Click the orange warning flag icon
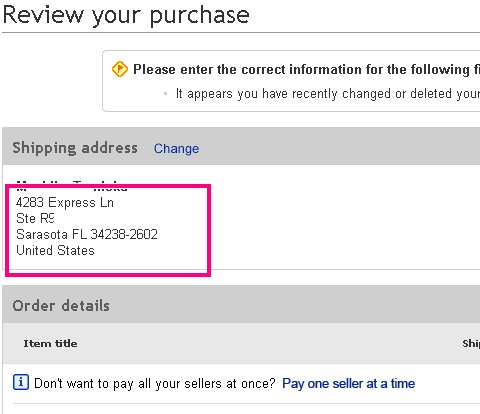Screen dimensions: 480x414 (120, 69)
